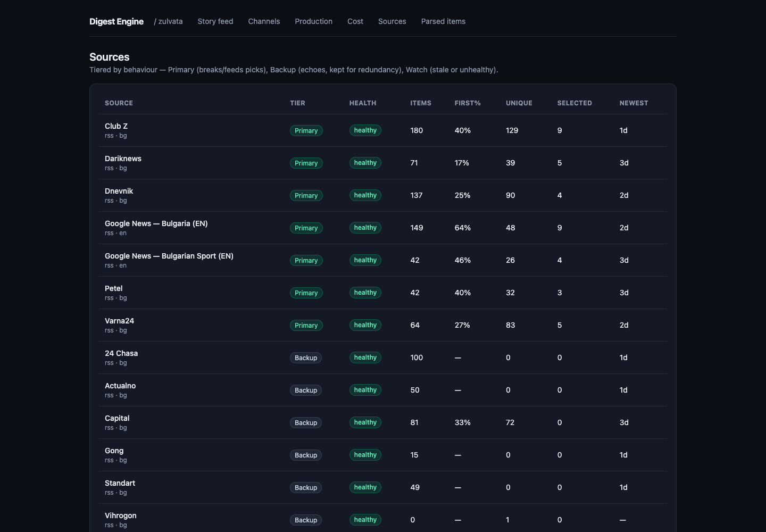The height and width of the screenshot is (532, 766).
Task: Click the healthy badge for Capital
Action: 365,422
